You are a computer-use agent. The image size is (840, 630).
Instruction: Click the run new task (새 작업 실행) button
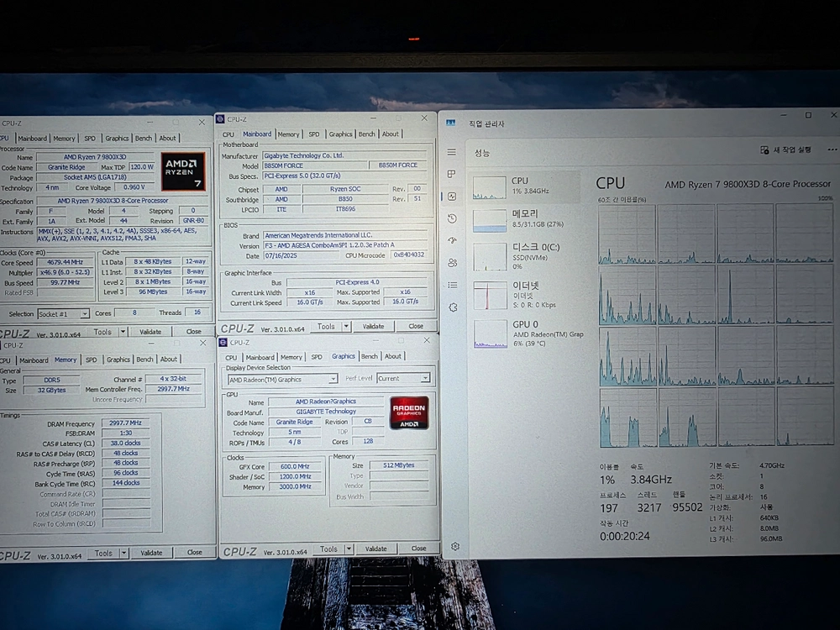click(786, 150)
